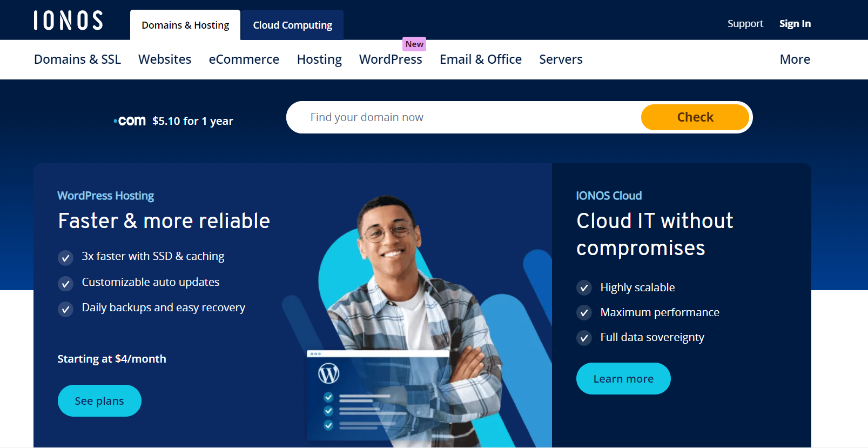Click the WordPress logo in the illustration
This screenshot has width=868, height=448.
click(x=328, y=373)
